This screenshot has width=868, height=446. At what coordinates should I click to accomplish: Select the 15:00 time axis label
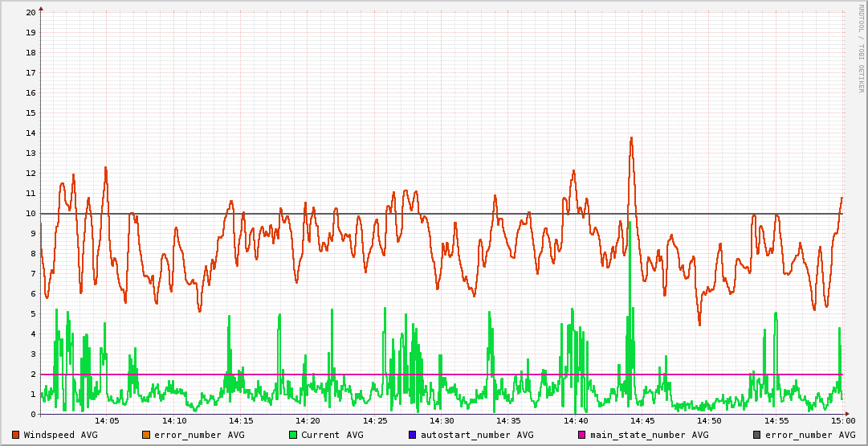(x=842, y=421)
